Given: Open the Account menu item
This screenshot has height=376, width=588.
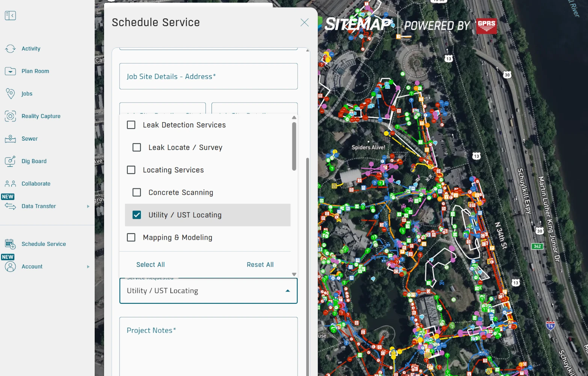Looking at the screenshot, I should pos(32,267).
